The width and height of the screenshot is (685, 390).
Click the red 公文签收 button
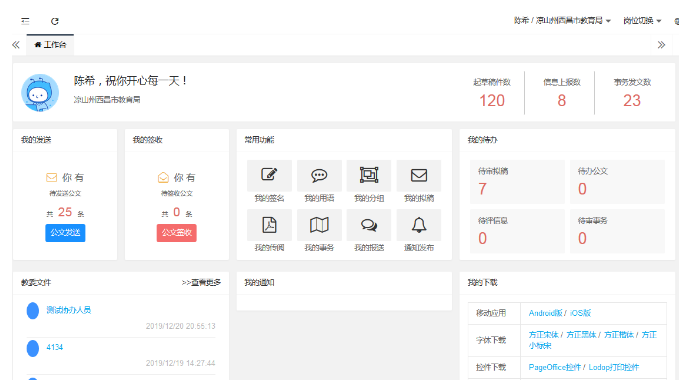pyautogui.click(x=176, y=233)
